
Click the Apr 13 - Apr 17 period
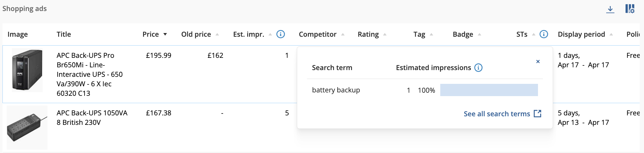tap(583, 122)
